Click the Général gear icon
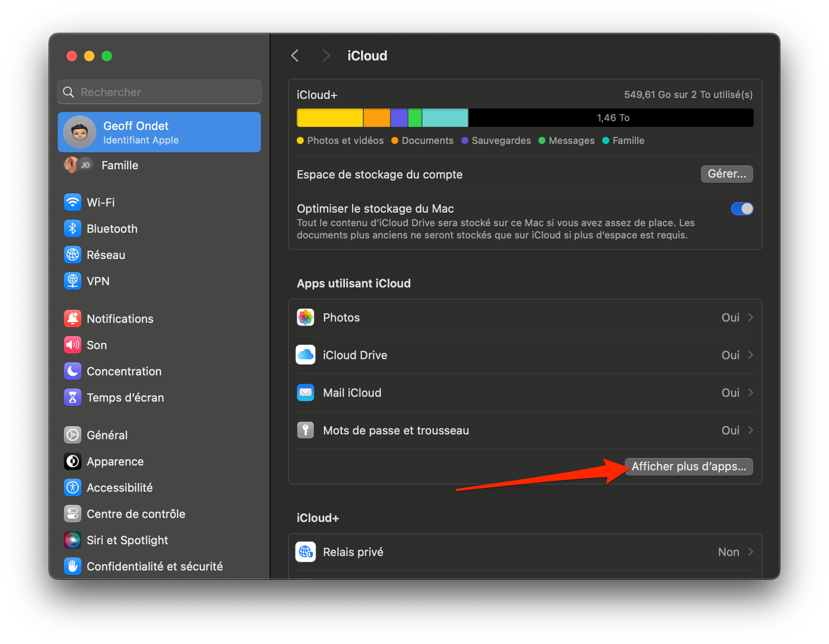Screen dimensions: 829x644 73,435
